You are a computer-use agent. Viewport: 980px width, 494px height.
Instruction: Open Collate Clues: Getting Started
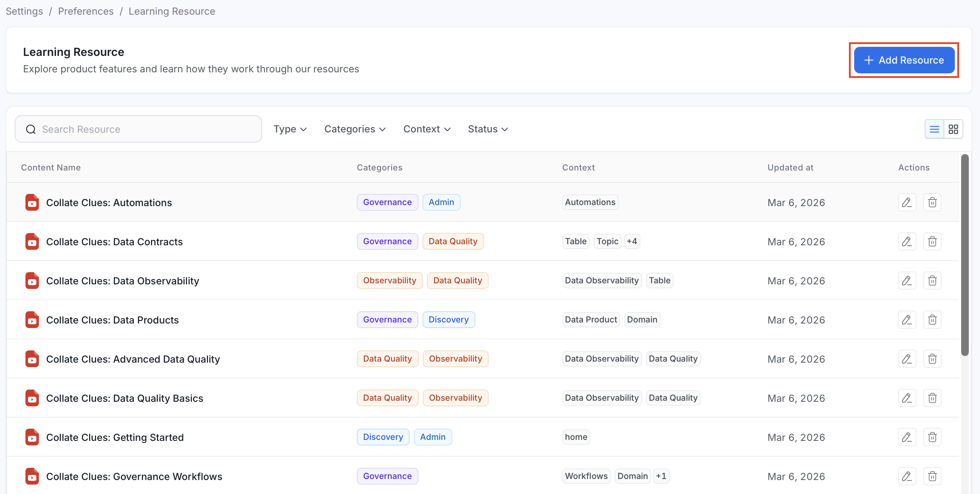(115, 437)
